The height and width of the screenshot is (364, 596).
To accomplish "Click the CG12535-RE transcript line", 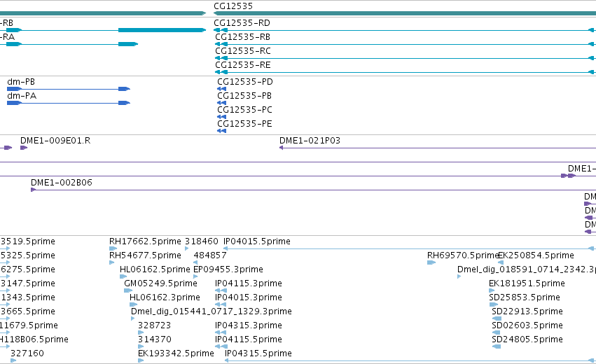I will coord(406,72).
